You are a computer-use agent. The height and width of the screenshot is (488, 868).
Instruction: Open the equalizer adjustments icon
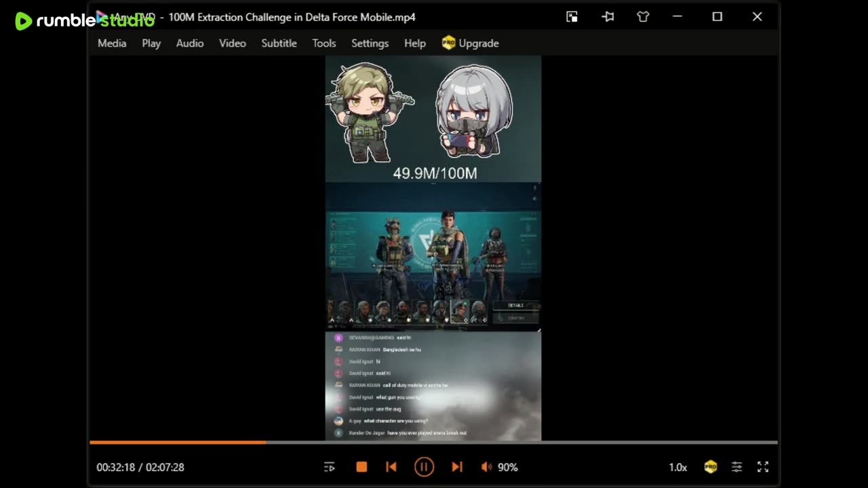coord(736,467)
